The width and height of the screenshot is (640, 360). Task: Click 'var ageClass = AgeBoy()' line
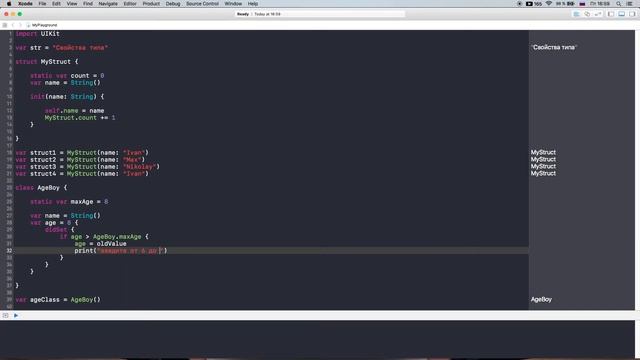[58, 300]
